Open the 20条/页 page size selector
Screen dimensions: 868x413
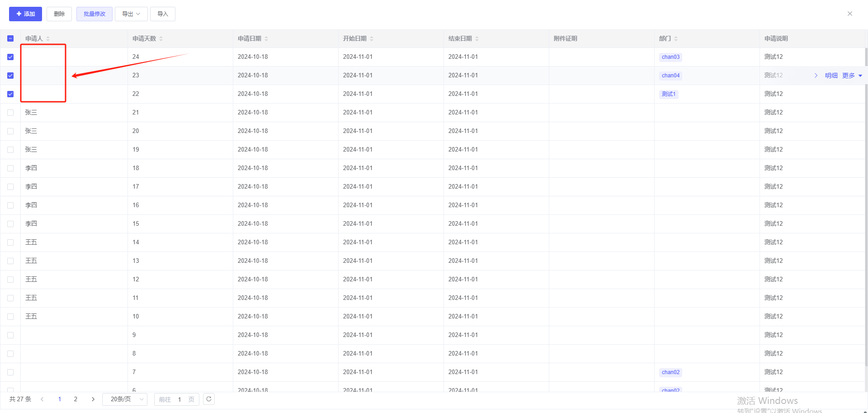coord(125,399)
